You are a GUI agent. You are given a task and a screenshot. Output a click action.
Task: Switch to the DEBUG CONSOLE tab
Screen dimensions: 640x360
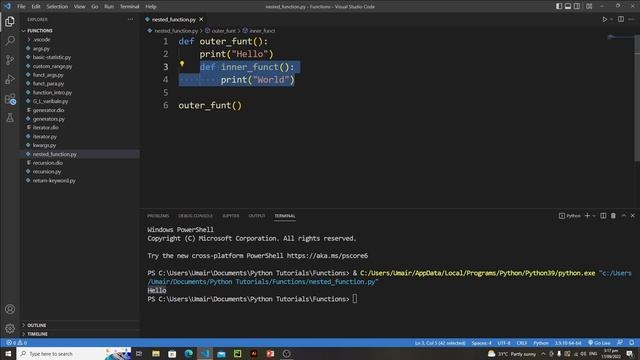click(196, 216)
